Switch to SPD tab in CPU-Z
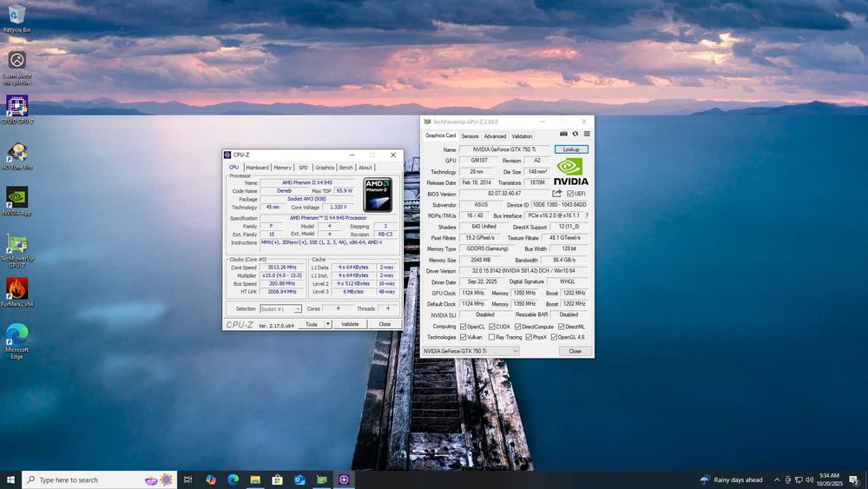The image size is (868, 489). (303, 168)
